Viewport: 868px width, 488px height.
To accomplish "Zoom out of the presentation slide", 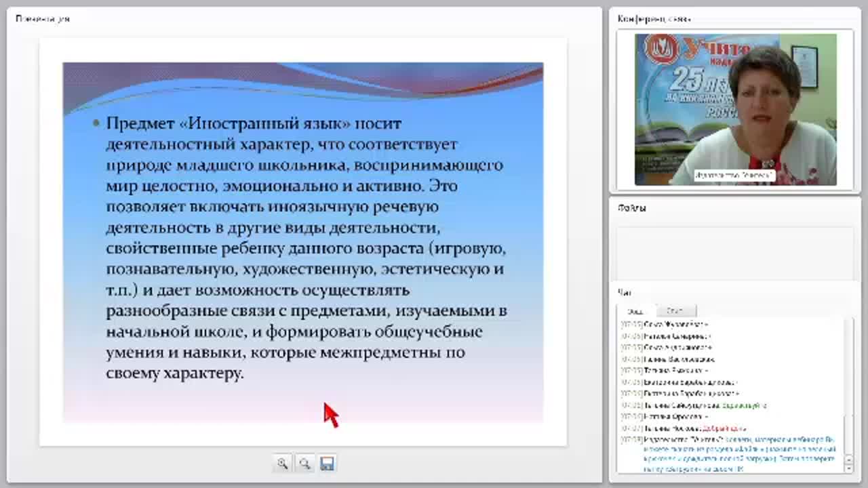I will (x=304, y=464).
